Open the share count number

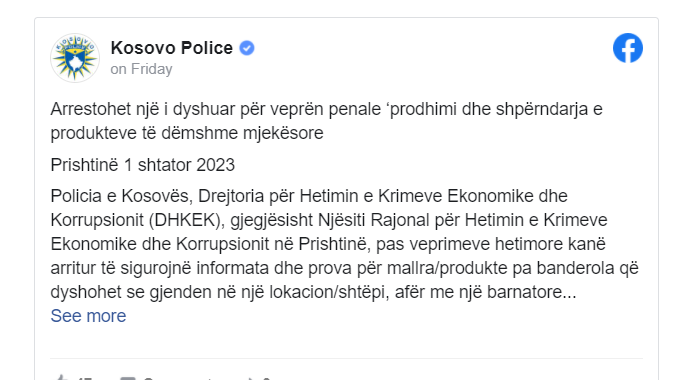coord(266,378)
